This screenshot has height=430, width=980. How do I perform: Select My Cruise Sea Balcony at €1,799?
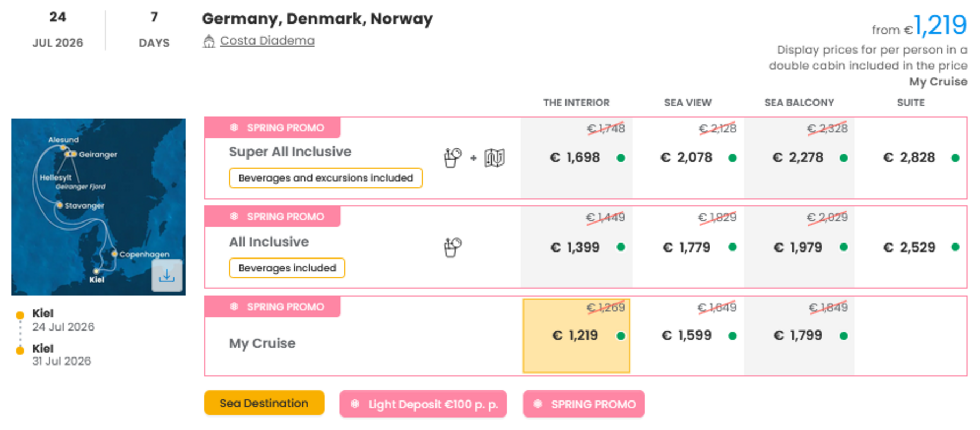[x=798, y=335]
